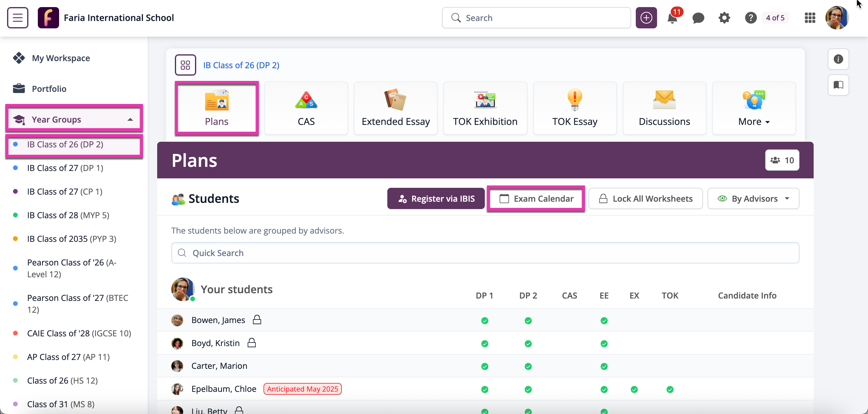Collapse the Year Groups sidebar section

click(130, 120)
